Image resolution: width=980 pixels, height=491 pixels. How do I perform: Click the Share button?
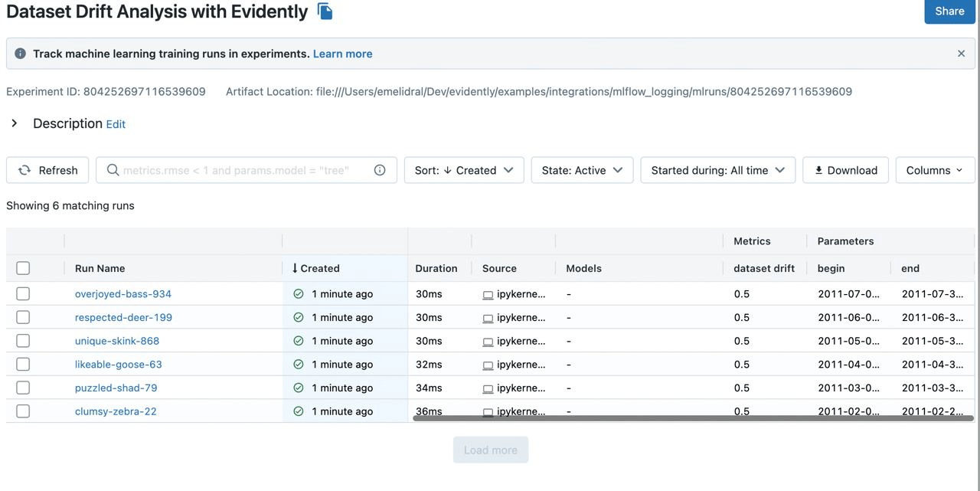point(949,11)
